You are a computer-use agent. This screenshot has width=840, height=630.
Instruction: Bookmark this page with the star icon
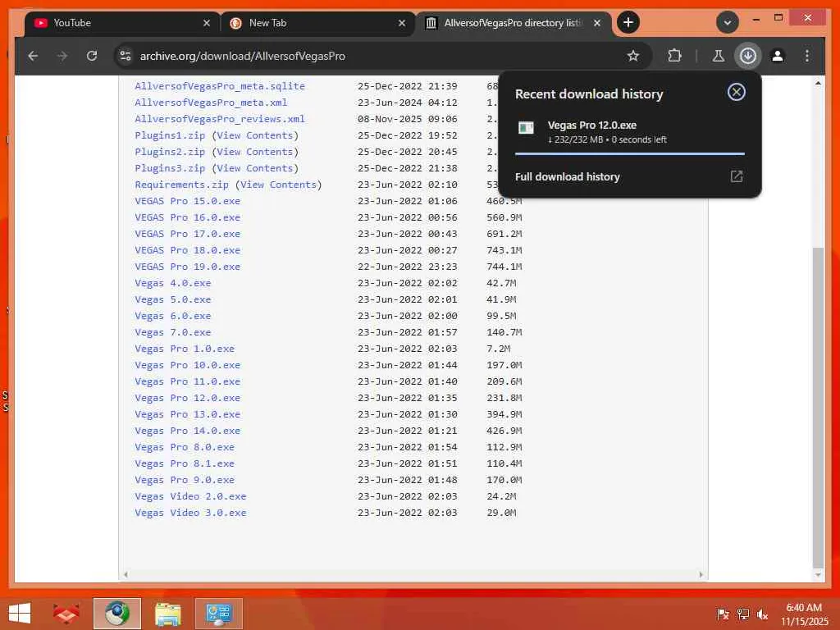click(633, 56)
